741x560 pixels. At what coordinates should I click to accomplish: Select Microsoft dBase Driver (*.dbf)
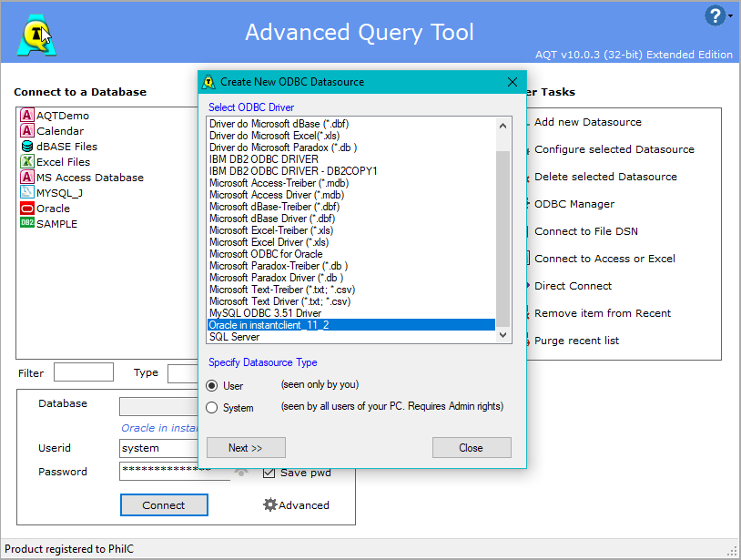pyautogui.click(x=351, y=219)
